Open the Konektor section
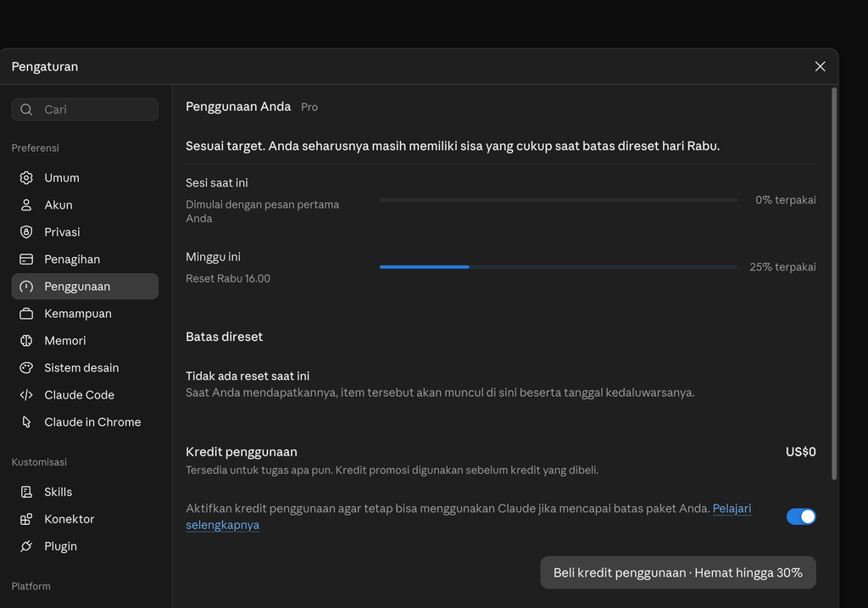This screenshot has width=868, height=608. 85,519
